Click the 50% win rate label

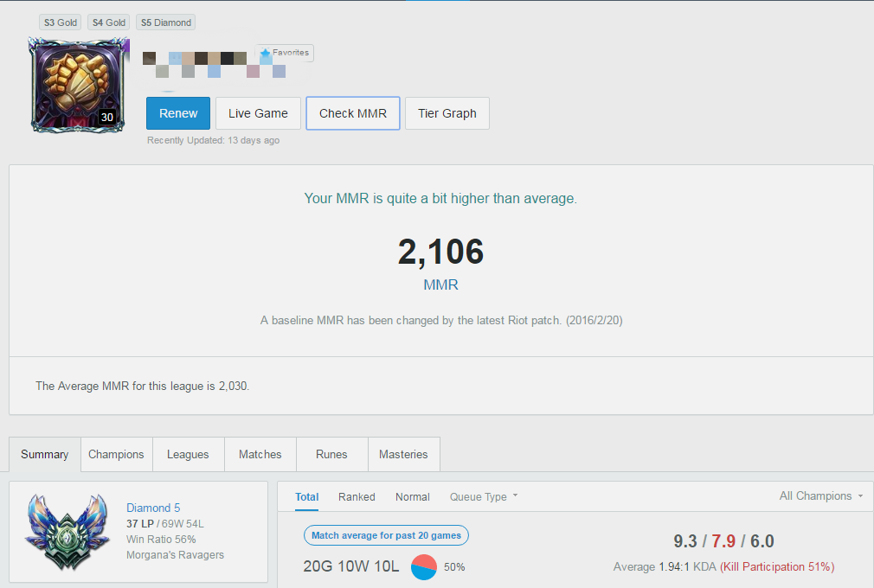tap(454, 567)
